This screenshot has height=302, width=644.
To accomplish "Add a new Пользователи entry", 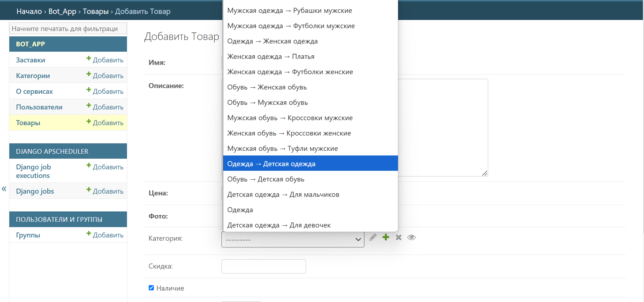I will click(105, 107).
